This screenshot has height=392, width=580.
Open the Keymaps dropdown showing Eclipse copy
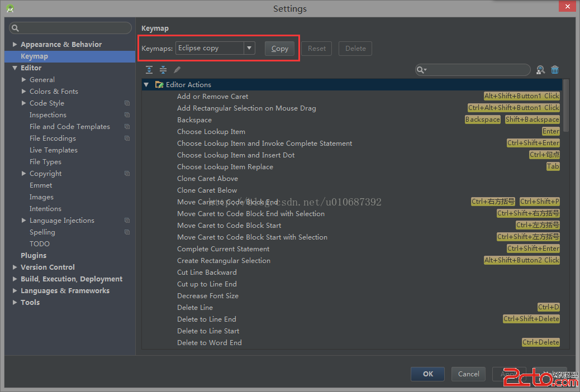coord(249,48)
